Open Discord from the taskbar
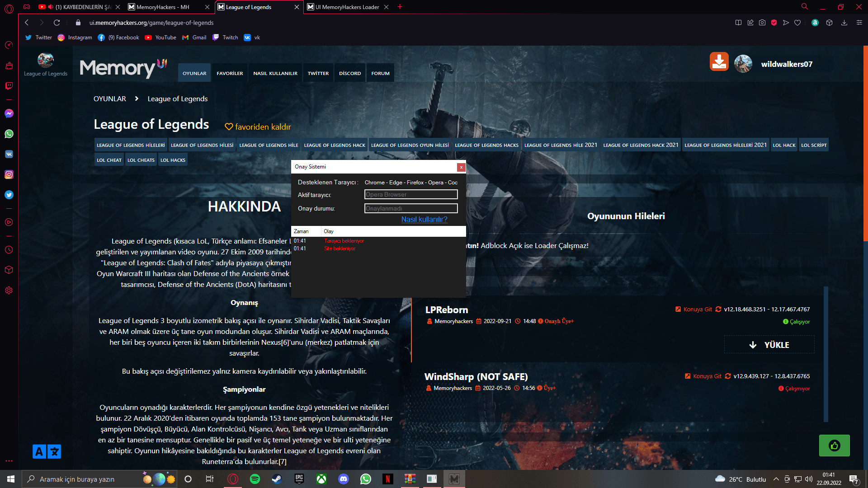 tap(344, 479)
